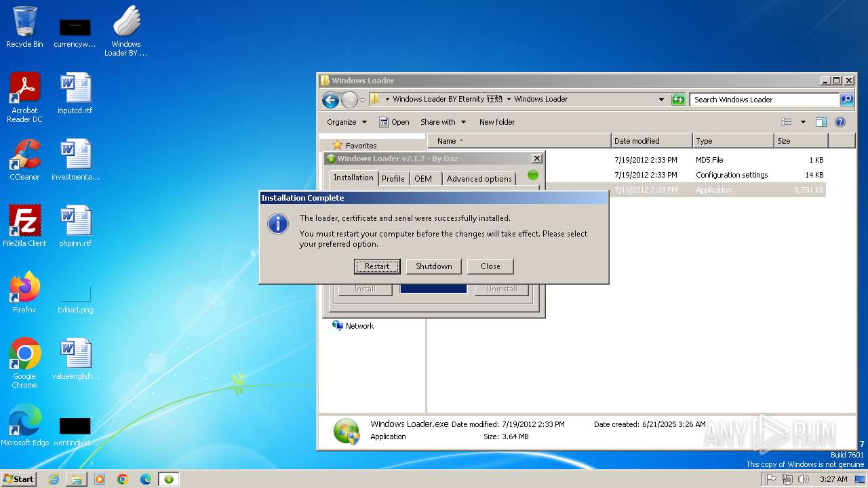Select the FileZilla Client shortcut
868x488 pixels.
coord(24,226)
